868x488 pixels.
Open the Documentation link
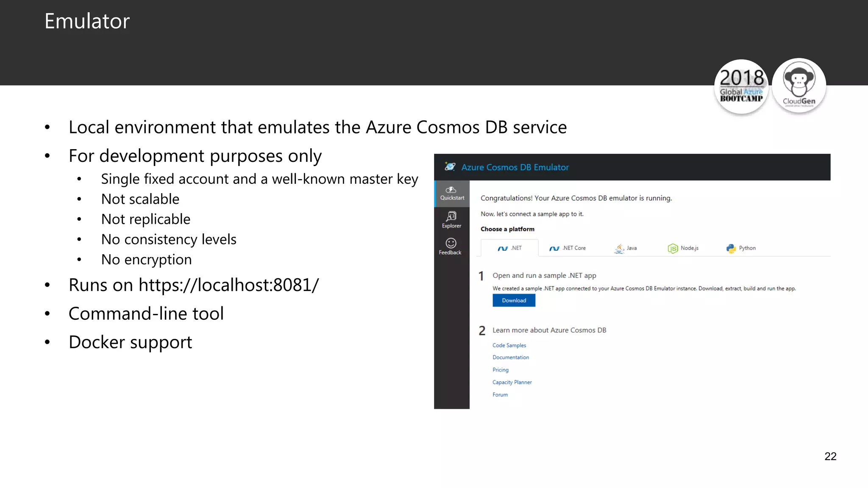pyautogui.click(x=511, y=358)
